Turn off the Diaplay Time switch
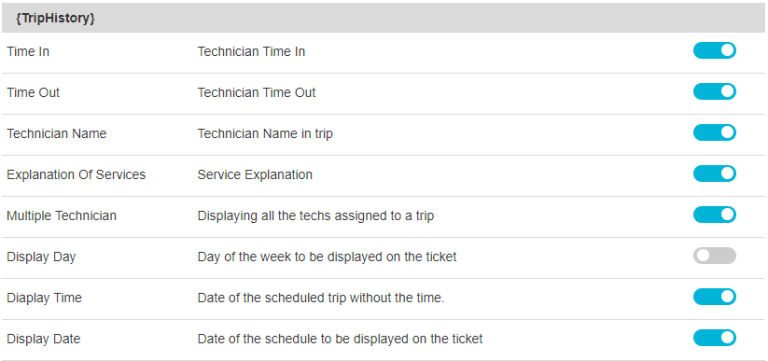 [714, 297]
